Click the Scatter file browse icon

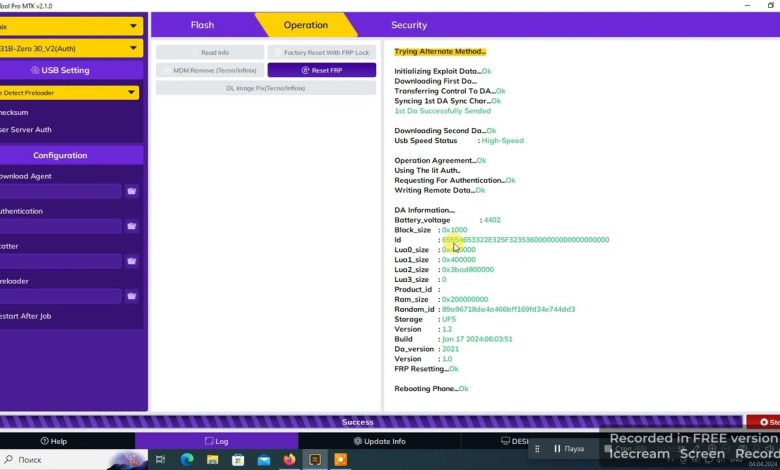[x=132, y=261]
